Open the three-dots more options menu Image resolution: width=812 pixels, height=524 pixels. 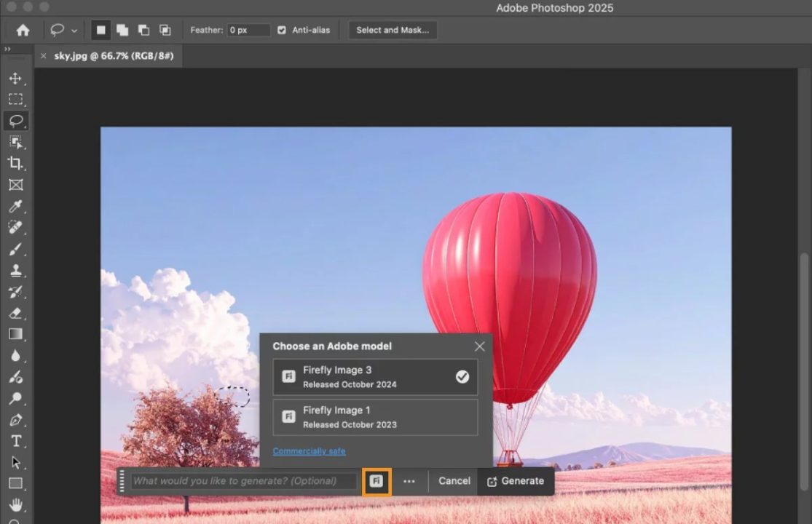pos(409,481)
